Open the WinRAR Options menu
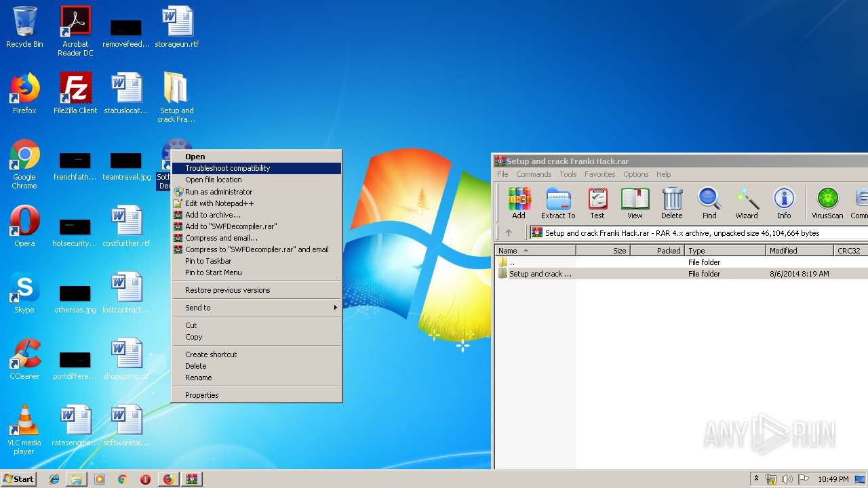This screenshot has width=868, height=488. (636, 174)
